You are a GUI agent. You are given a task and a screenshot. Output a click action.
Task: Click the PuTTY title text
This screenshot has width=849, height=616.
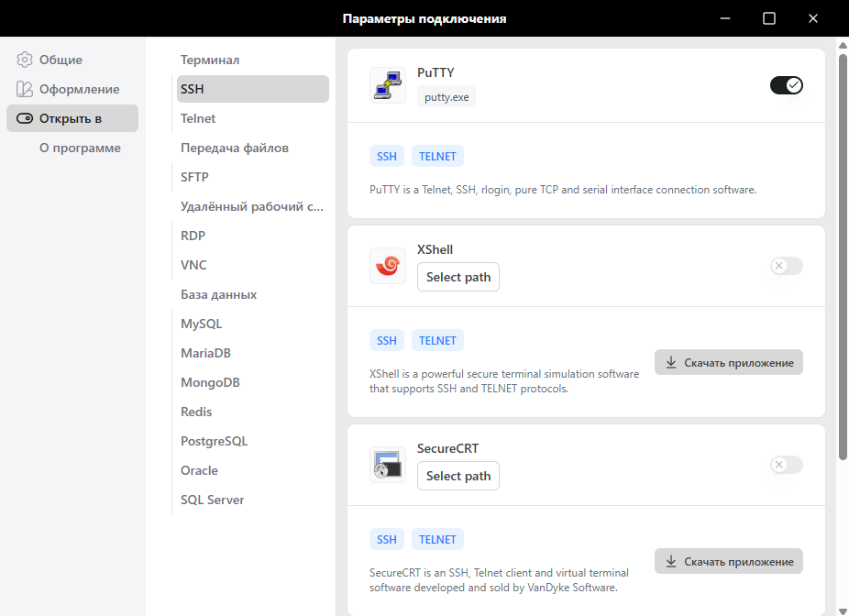pos(436,72)
